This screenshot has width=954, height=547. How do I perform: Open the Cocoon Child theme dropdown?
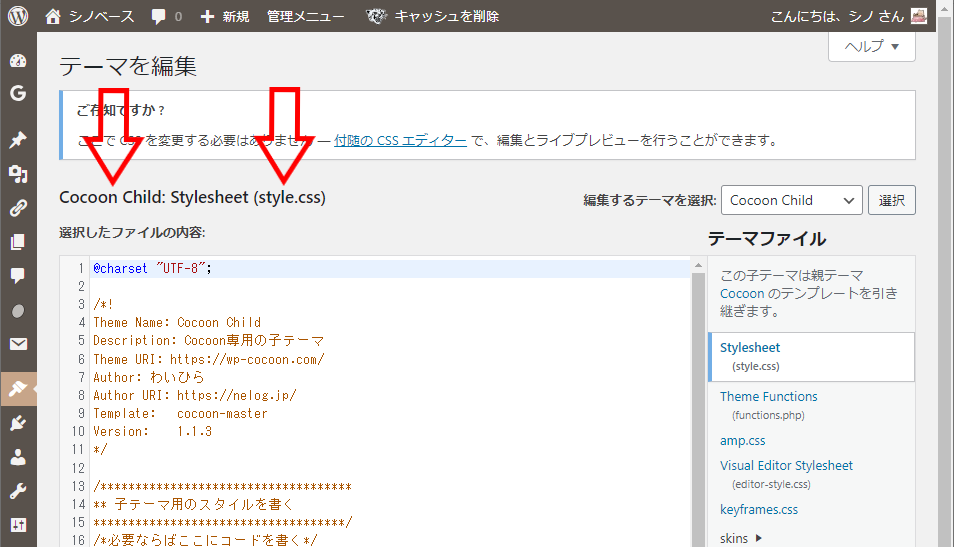pyautogui.click(x=792, y=200)
